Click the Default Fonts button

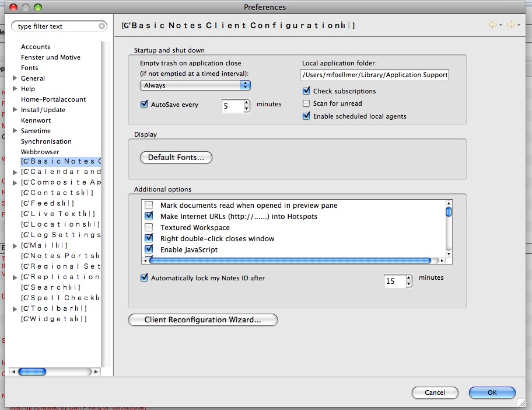tap(176, 158)
